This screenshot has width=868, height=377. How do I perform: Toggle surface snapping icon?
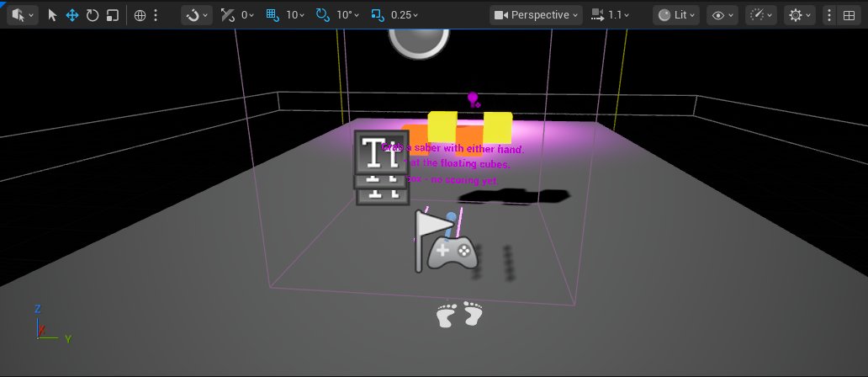click(x=228, y=15)
